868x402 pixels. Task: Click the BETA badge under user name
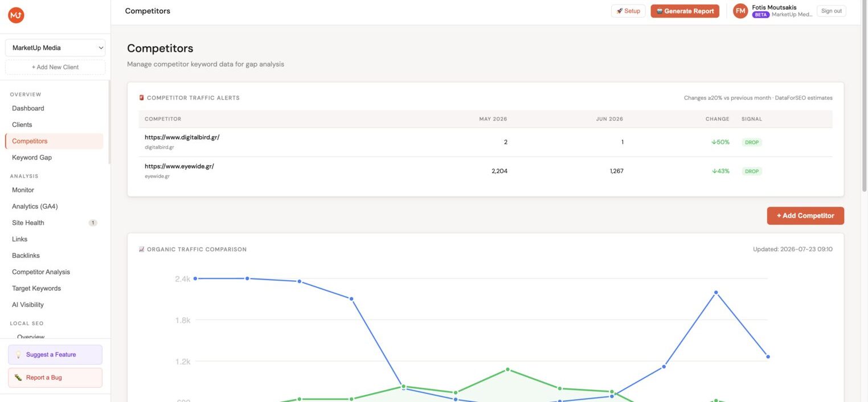click(x=760, y=15)
